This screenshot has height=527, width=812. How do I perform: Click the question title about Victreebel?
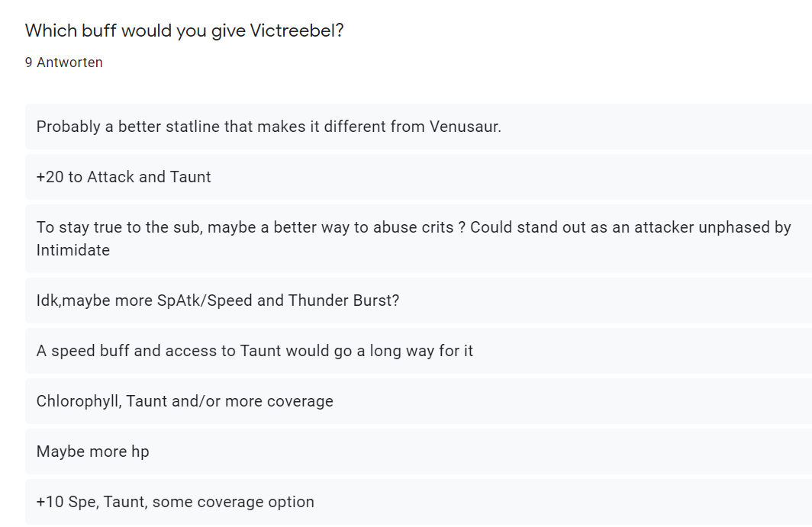pos(185,31)
